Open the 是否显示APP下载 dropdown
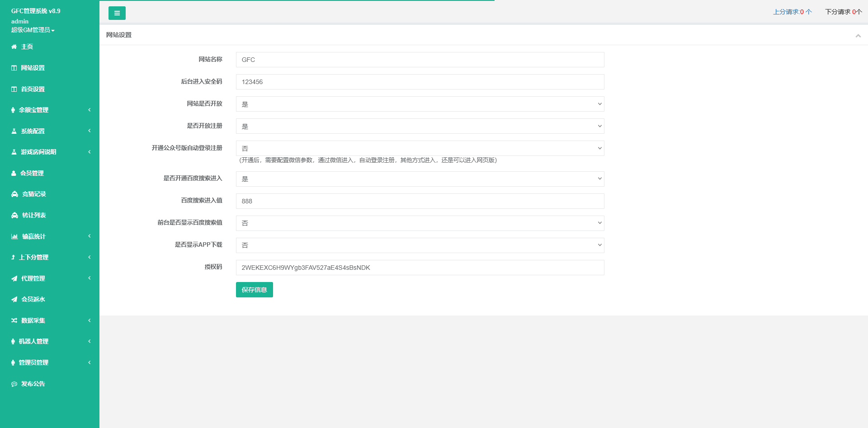 tap(420, 245)
